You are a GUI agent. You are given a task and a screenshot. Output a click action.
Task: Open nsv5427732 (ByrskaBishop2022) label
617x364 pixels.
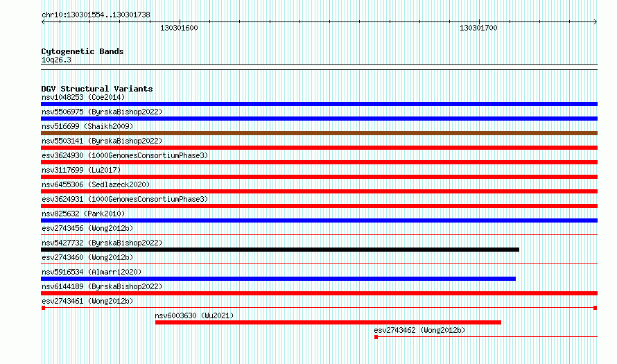coord(102,243)
